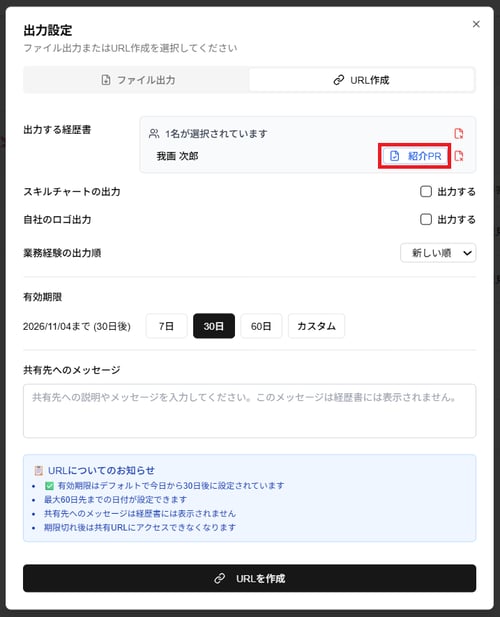500x617 pixels.
Task: Enable 自社のロゴ出力 checkbox
Action: 426,219
